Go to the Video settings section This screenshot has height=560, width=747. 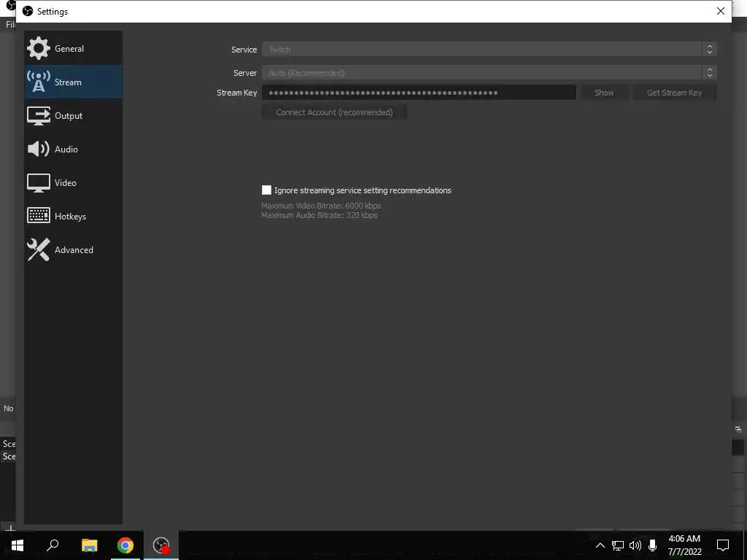tap(74, 183)
